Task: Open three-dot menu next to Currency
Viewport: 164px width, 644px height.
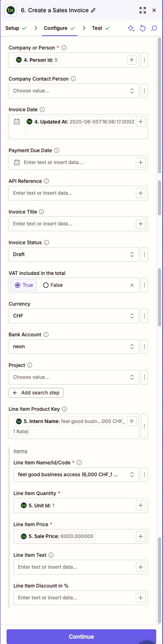Action: 144,316
